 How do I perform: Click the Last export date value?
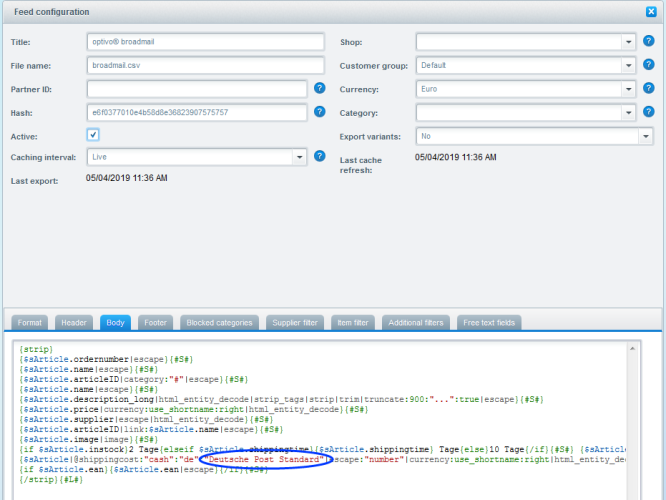[x=127, y=178]
